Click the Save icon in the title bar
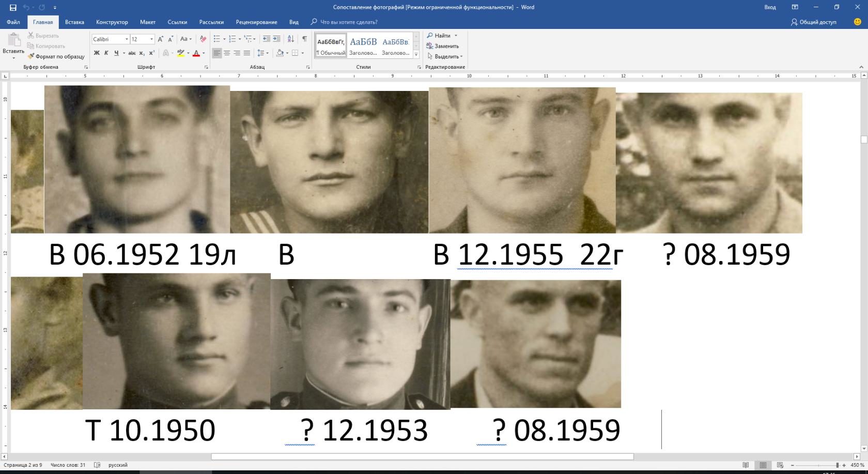 click(x=13, y=7)
